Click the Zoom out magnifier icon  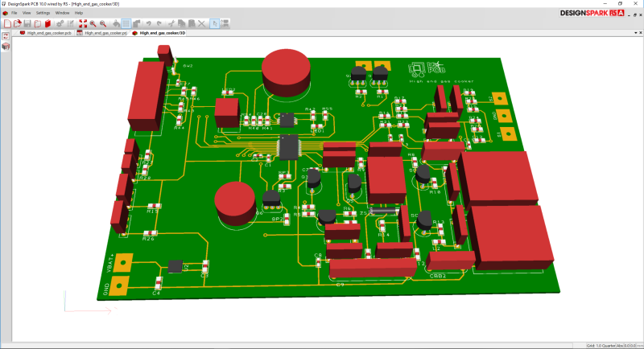(103, 24)
